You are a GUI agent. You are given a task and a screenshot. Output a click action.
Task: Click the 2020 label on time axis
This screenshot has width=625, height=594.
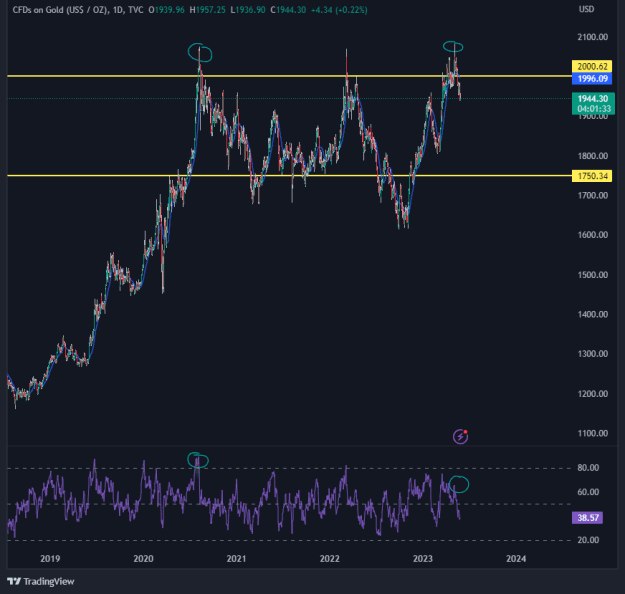143,559
